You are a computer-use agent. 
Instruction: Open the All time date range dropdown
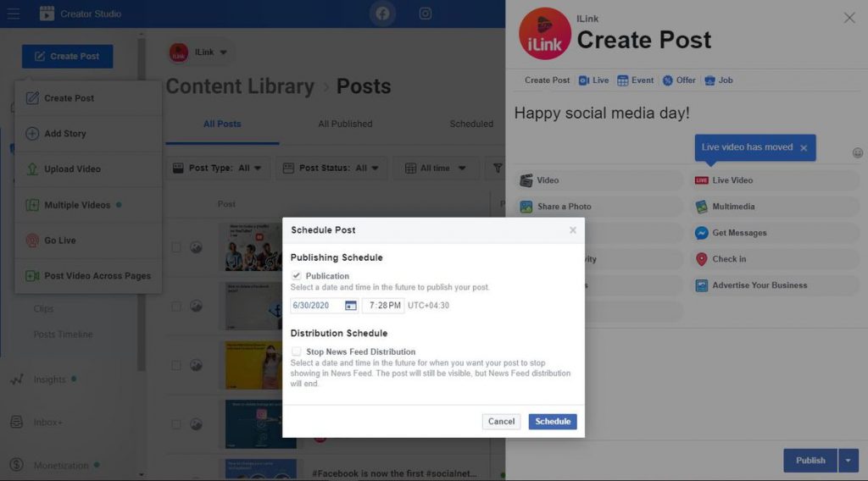[x=436, y=168]
